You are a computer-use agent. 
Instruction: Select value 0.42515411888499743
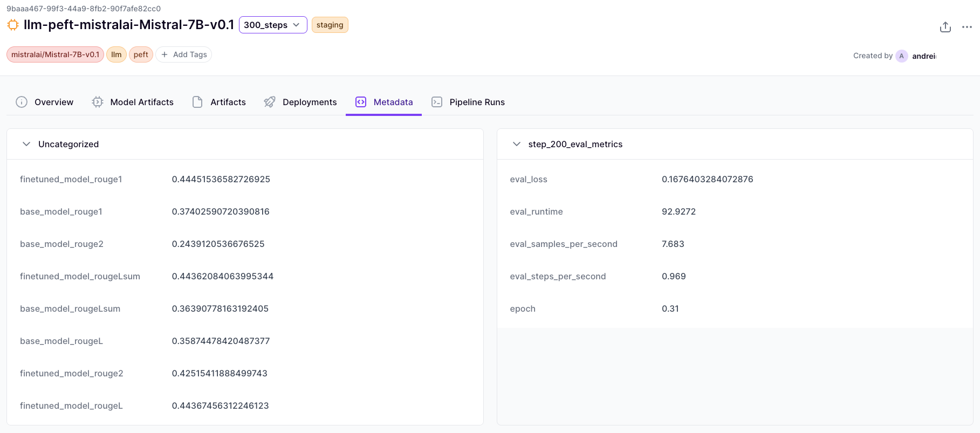(220, 373)
